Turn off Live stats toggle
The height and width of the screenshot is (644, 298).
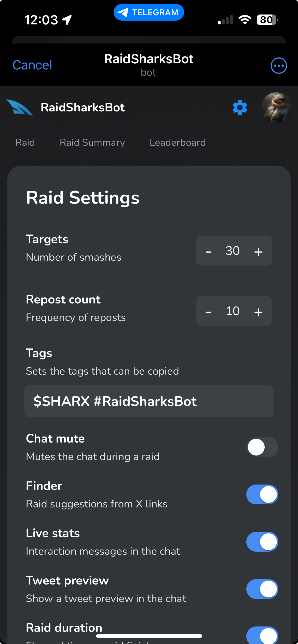(262, 542)
